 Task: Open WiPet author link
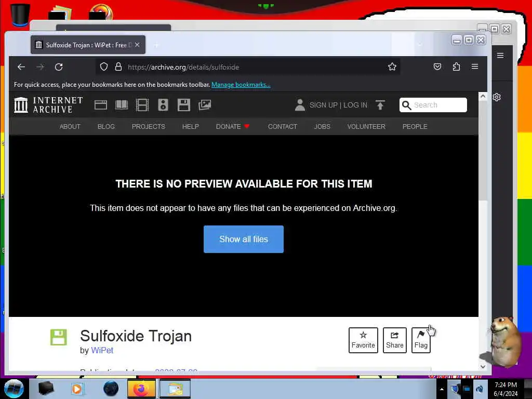point(102,350)
